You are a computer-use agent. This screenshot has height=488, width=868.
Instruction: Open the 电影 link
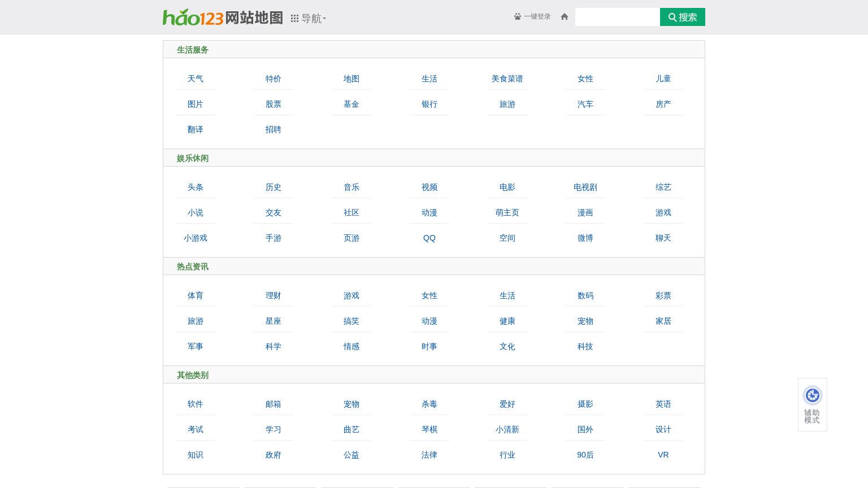point(507,187)
